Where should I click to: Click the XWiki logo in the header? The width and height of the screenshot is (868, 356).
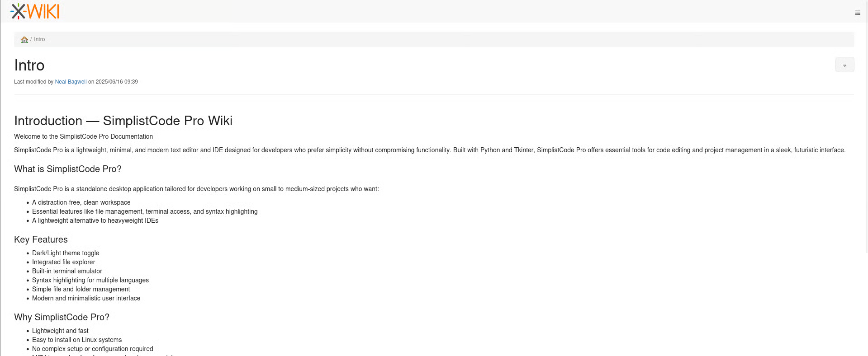(x=34, y=11)
